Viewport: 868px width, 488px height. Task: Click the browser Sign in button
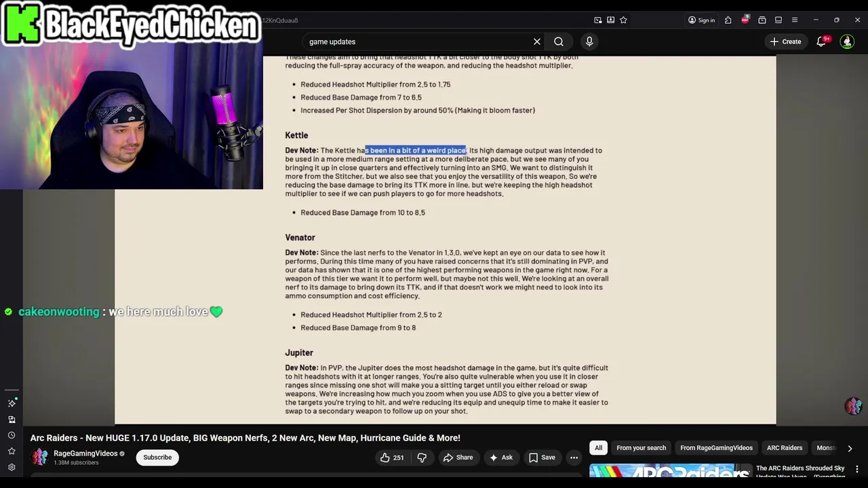(701, 20)
